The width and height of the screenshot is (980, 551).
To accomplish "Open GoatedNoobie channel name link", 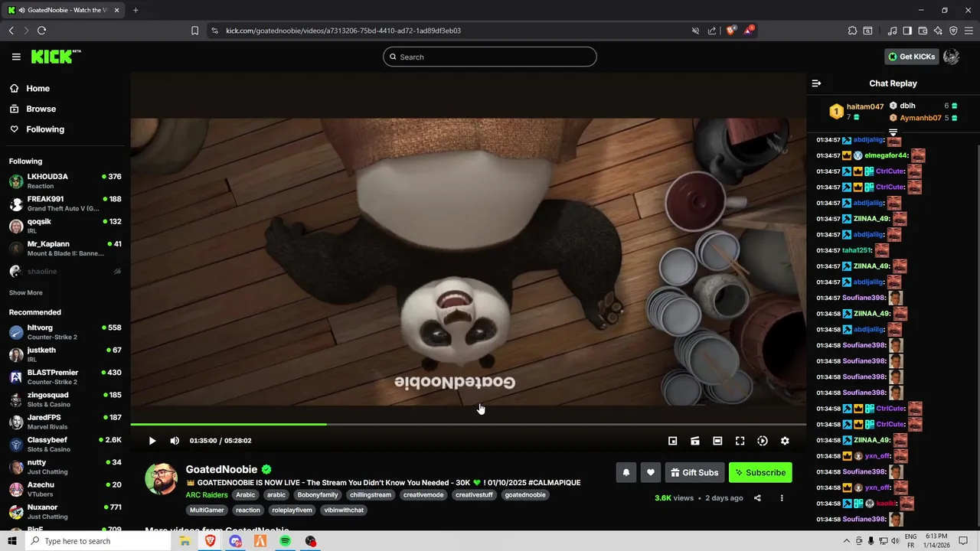I will click(221, 469).
